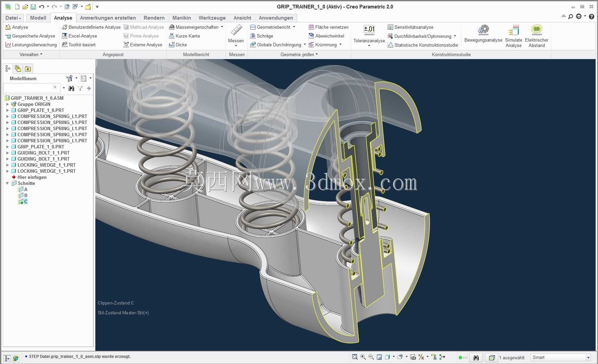Collapse the Schnitte node

click(x=7, y=183)
